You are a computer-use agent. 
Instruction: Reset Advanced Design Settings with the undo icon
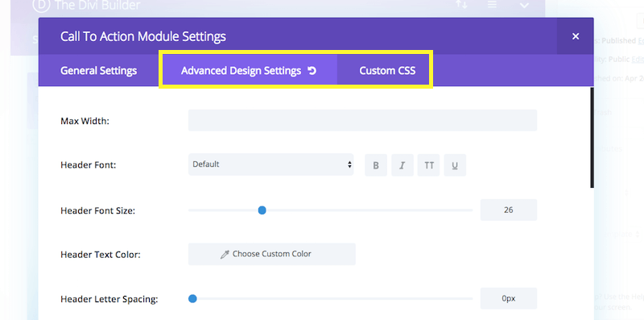[312, 71]
